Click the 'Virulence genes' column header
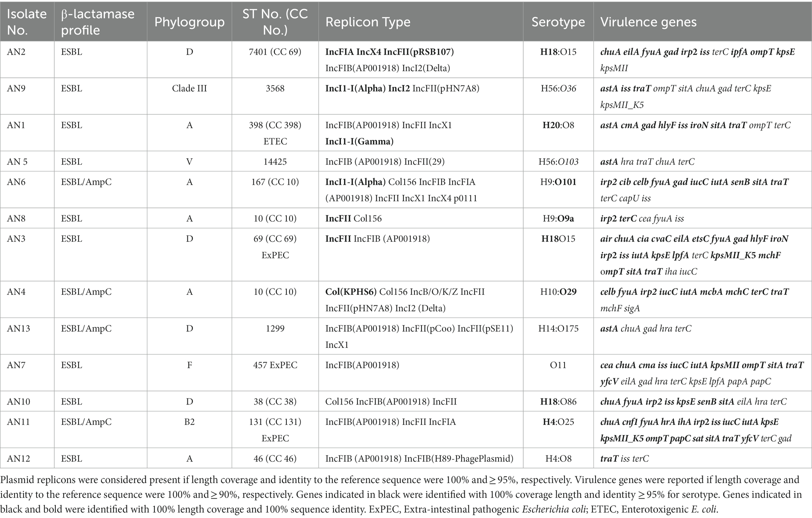Image resolution: width=812 pixels, height=518 pixels. 703,22
